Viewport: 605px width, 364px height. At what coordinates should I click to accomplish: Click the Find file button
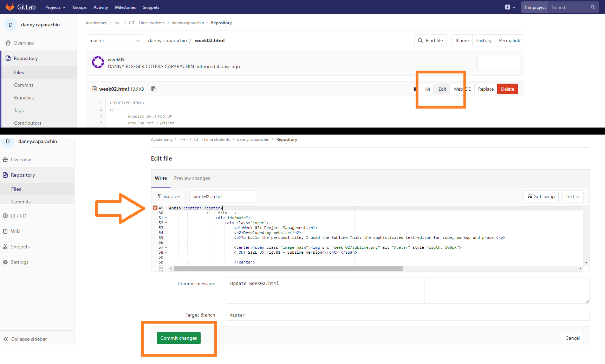click(x=430, y=40)
